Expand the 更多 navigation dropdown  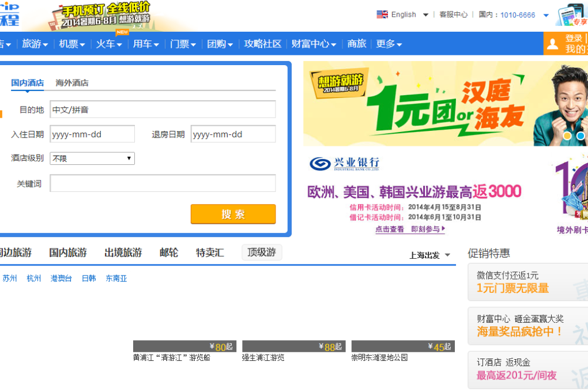[389, 43]
